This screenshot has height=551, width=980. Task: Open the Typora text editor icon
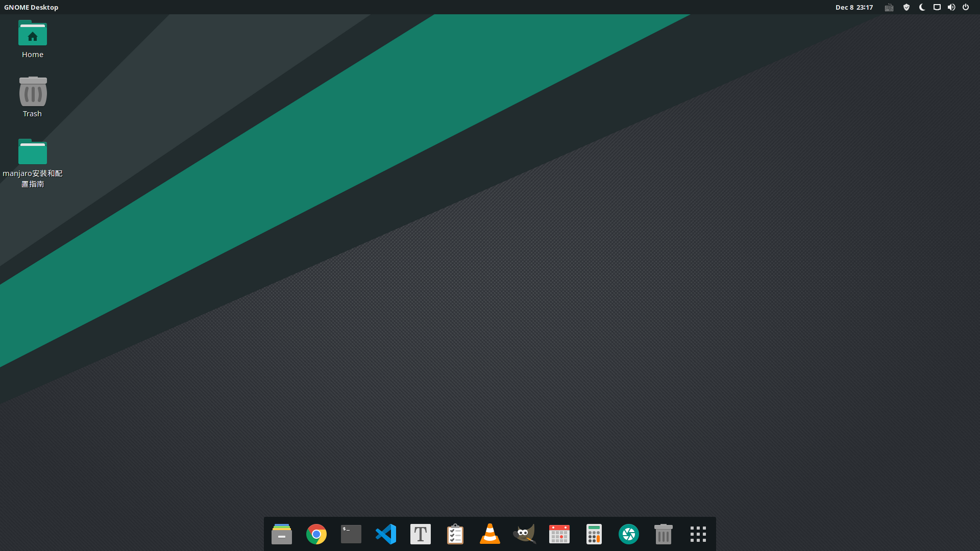(x=421, y=534)
